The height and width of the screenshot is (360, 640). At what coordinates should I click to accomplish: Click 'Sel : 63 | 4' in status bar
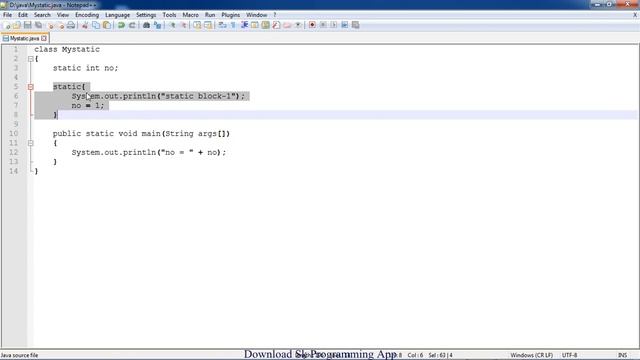coord(440,355)
